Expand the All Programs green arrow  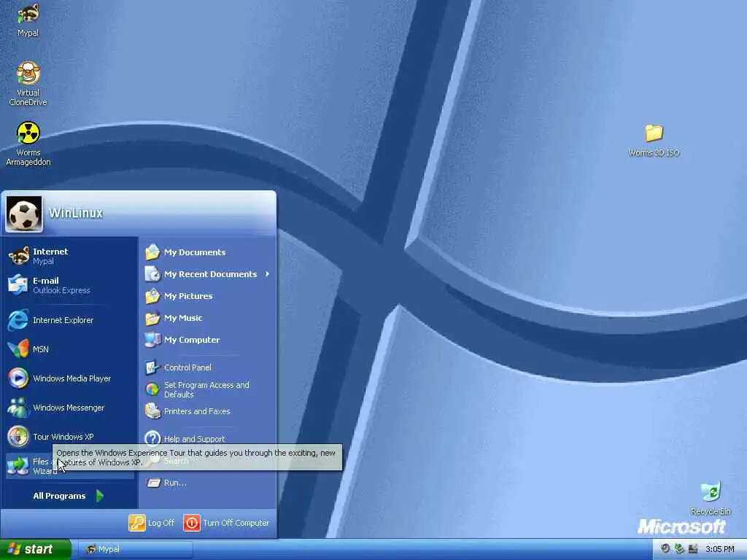coord(99,496)
